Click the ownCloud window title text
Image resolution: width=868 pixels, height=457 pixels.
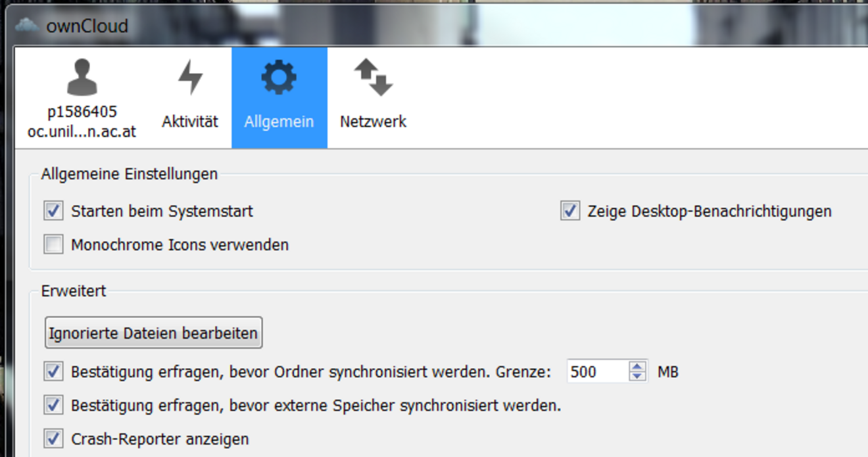(x=87, y=26)
